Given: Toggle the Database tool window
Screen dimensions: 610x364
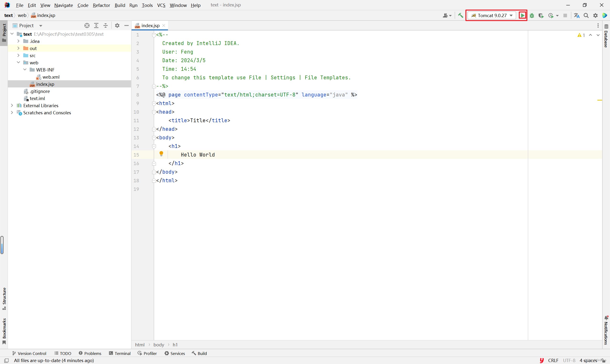Looking at the screenshot, I should pos(606,37).
